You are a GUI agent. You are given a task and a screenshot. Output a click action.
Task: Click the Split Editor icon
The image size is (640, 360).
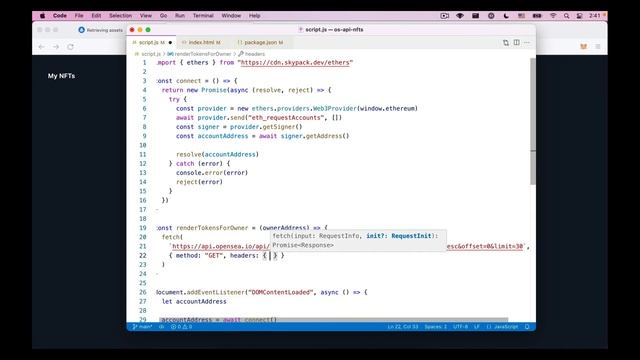coord(516,42)
